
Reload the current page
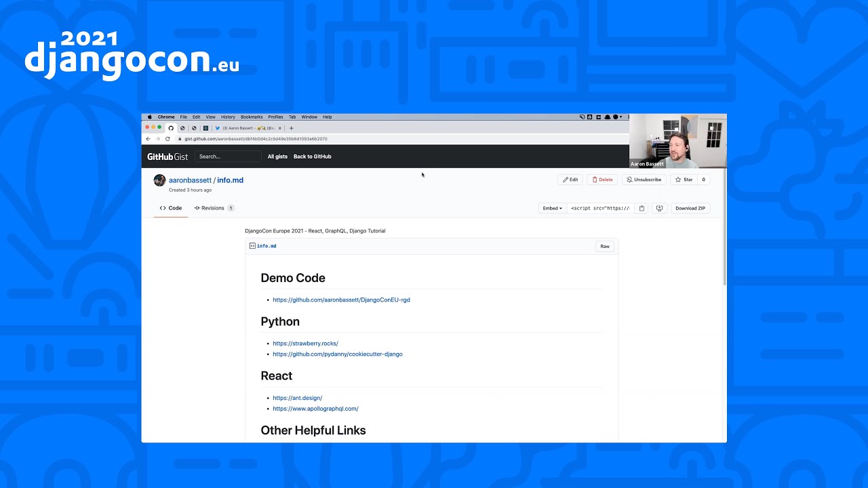pyautogui.click(x=167, y=138)
